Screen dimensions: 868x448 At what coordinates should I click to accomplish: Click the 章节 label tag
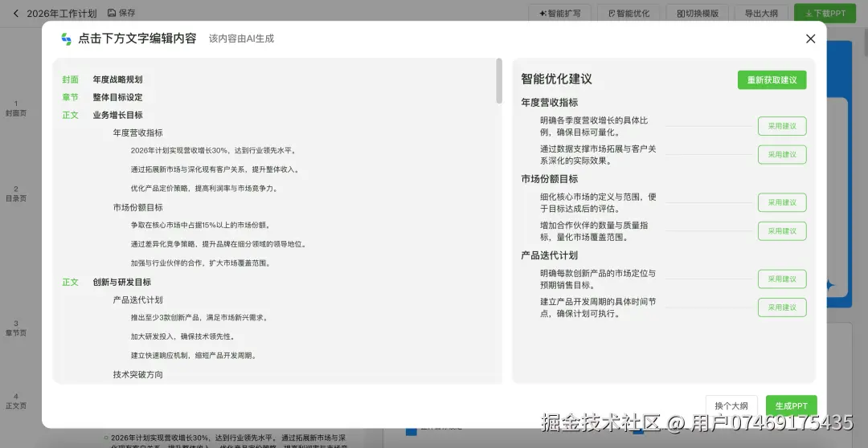[x=70, y=97]
